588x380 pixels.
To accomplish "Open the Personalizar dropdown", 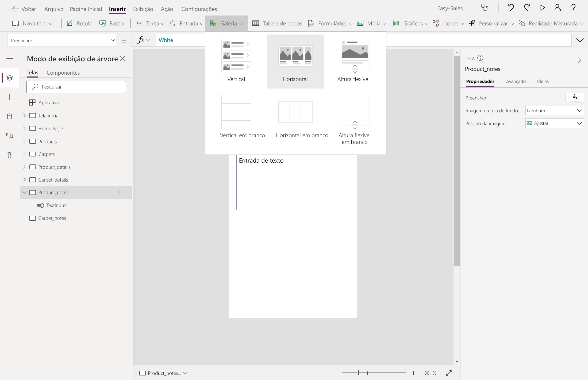I will point(491,24).
